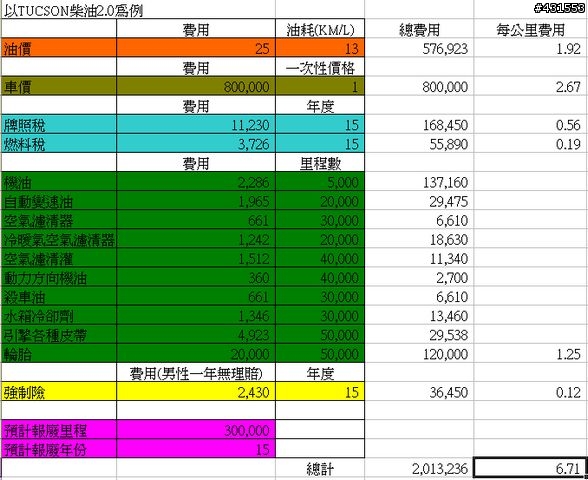This screenshot has width=588, height=480.
Task: Select the transmission oil cost 1,965
Action: tap(196, 201)
